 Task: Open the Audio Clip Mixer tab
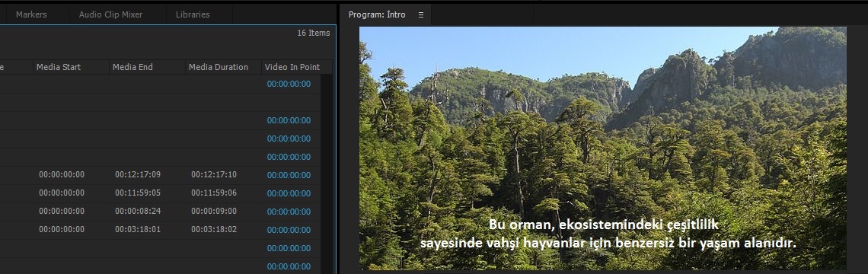coord(110,15)
